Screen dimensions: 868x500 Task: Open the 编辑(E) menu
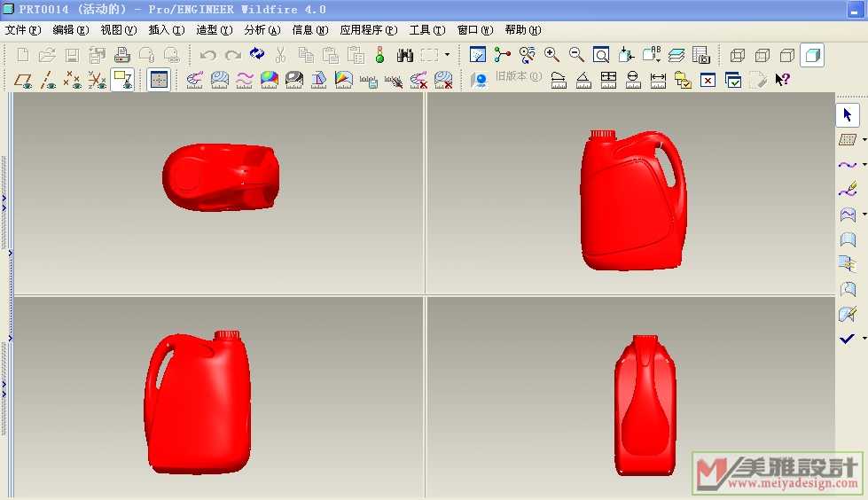point(70,30)
